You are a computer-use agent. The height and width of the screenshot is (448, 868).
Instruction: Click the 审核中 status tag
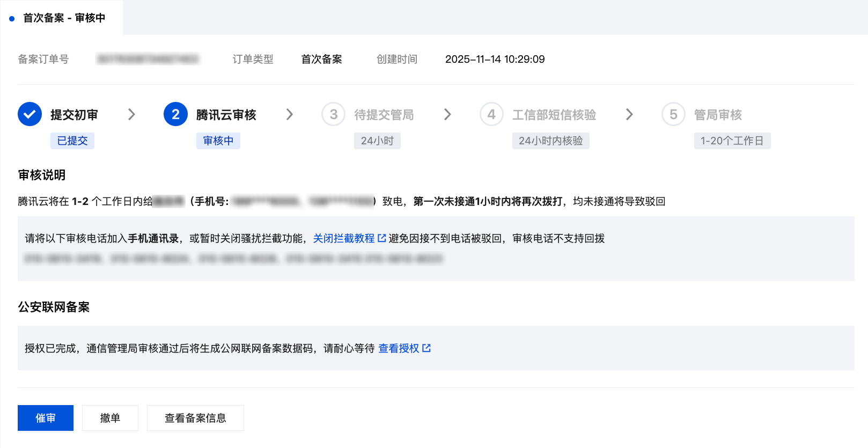tap(218, 141)
